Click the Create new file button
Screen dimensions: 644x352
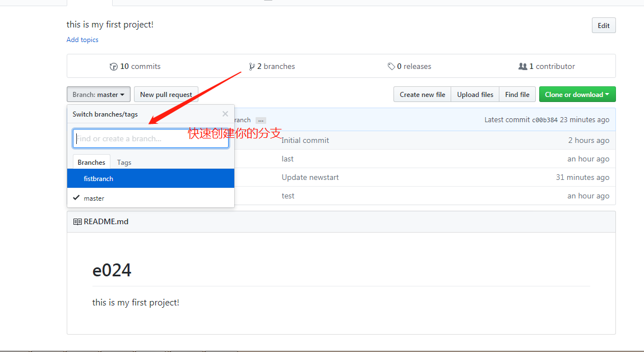[422, 95]
